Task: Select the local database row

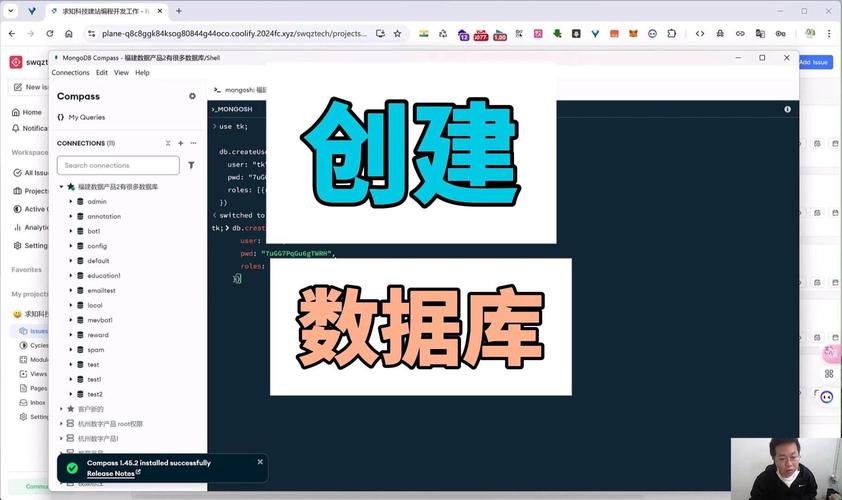Action: (x=128, y=305)
